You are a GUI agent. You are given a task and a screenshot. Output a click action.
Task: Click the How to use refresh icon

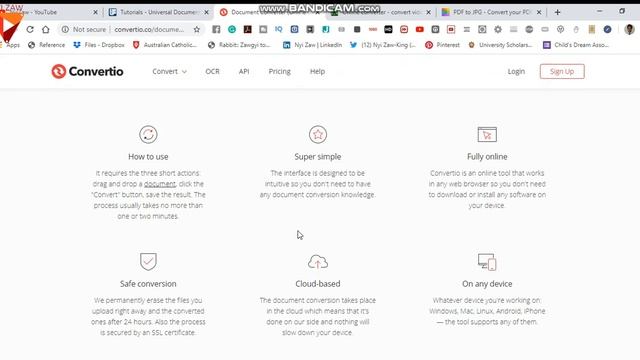click(x=148, y=134)
